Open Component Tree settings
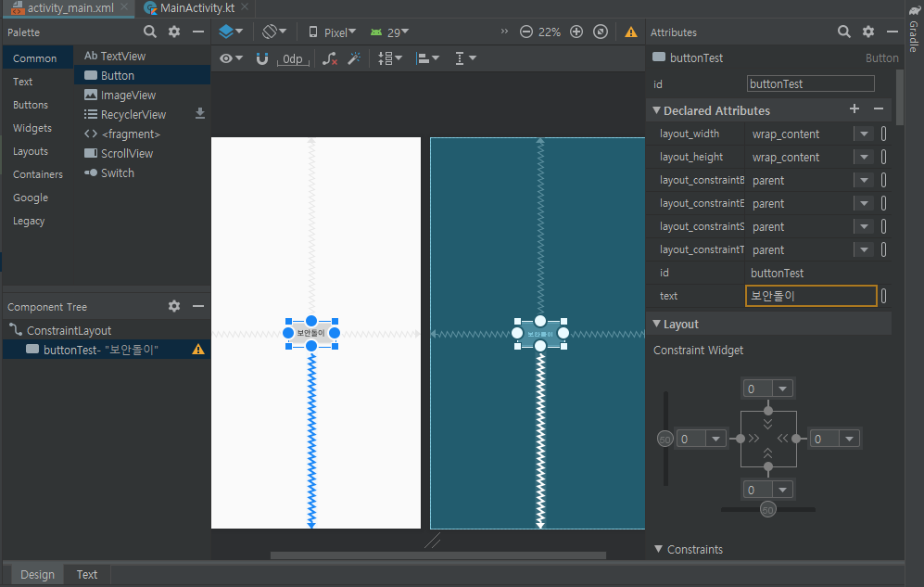This screenshot has width=924, height=587. tap(174, 306)
